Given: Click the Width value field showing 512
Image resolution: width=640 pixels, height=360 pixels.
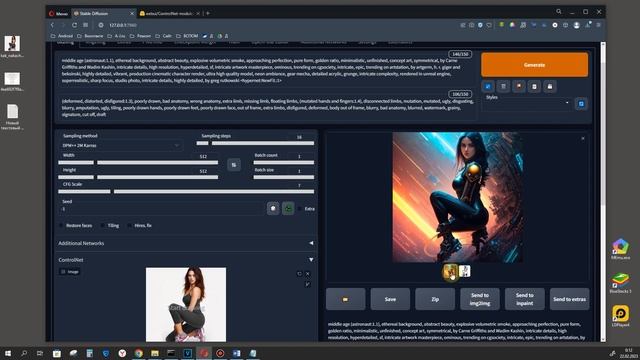Looking at the screenshot, I should tap(203, 156).
